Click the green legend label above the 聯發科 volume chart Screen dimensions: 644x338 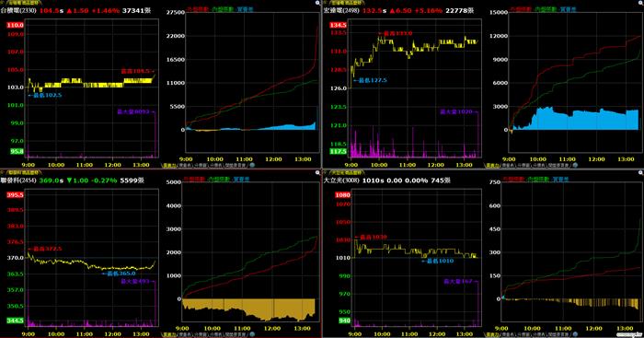(218, 179)
